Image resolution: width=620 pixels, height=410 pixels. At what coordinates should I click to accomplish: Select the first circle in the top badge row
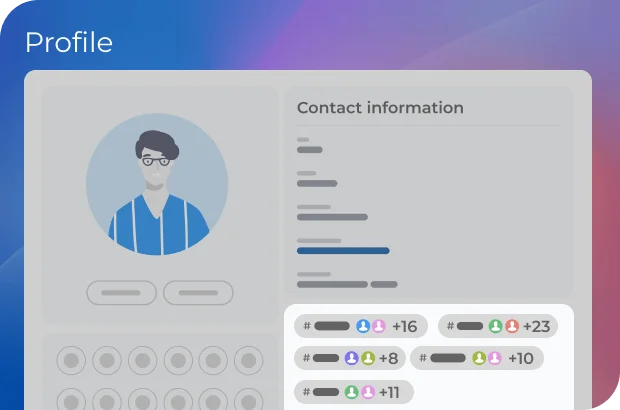[70, 360]
